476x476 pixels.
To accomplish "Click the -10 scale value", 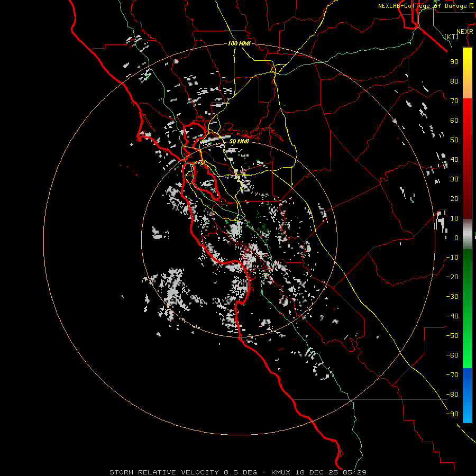I will coord(452,258).
